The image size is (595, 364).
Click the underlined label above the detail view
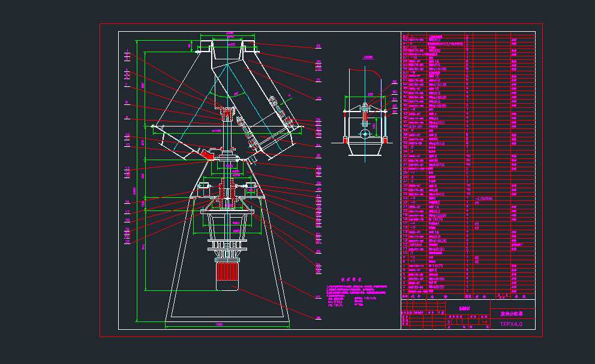[368, 58]
